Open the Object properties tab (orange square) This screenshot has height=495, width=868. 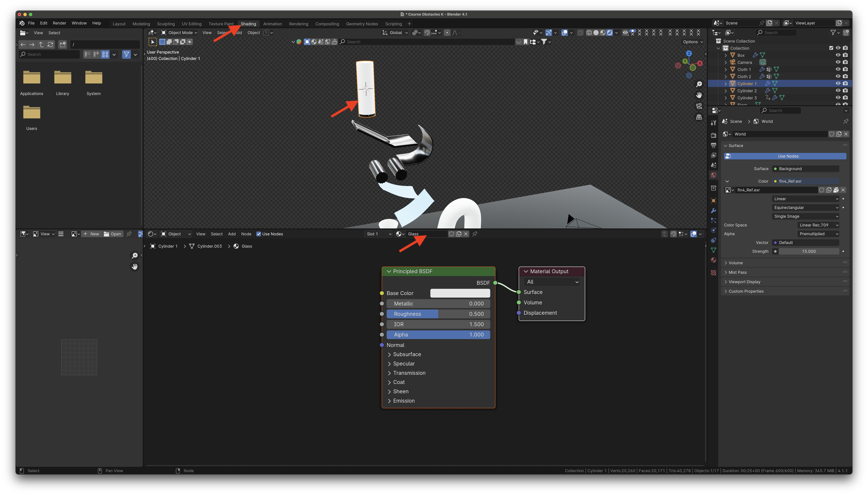[713, 201]
